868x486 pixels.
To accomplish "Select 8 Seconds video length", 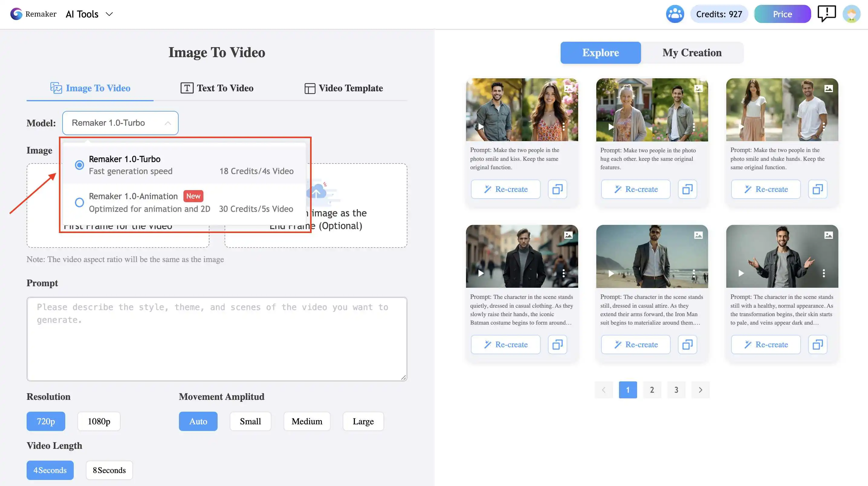I will click(x=109, y=470).
